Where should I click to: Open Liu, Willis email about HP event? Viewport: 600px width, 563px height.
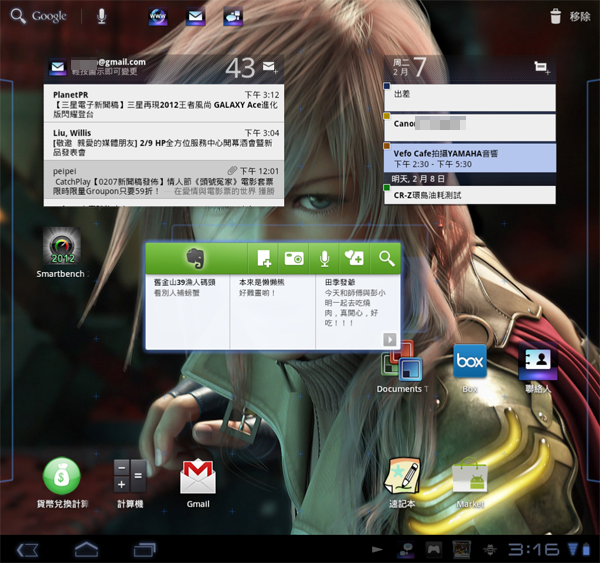pyautogui.click(x=164, y=142)
